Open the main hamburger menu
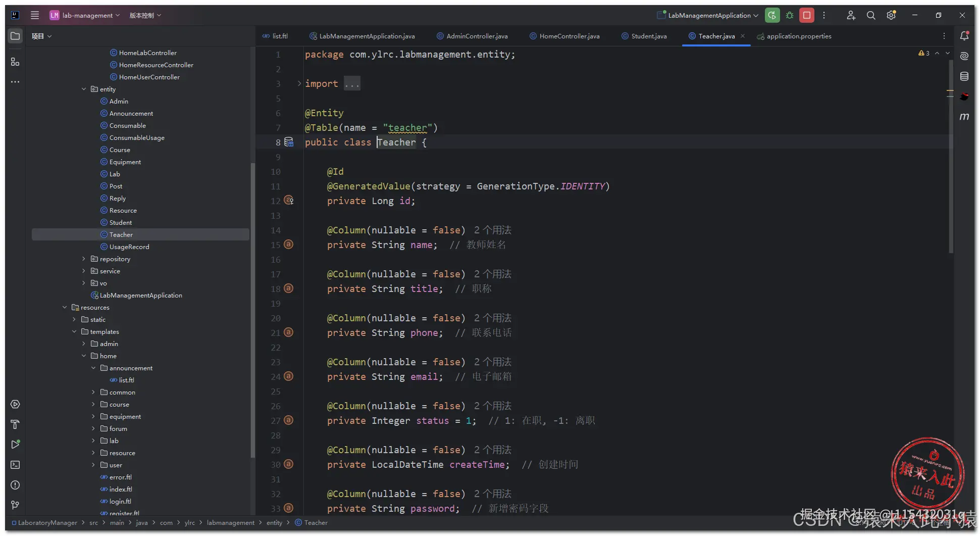This screenshot has width=980, height=536. [x=35, y=15]
